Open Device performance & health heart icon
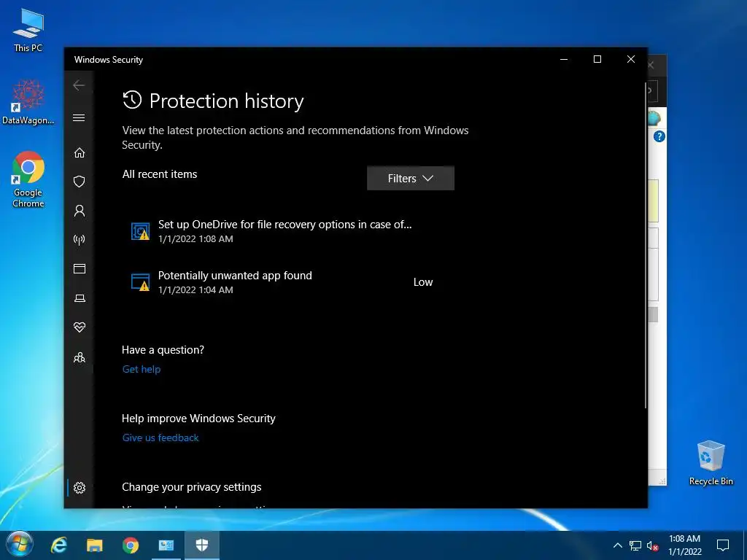This screenshot has height=560, width=747. pos(79,327)
